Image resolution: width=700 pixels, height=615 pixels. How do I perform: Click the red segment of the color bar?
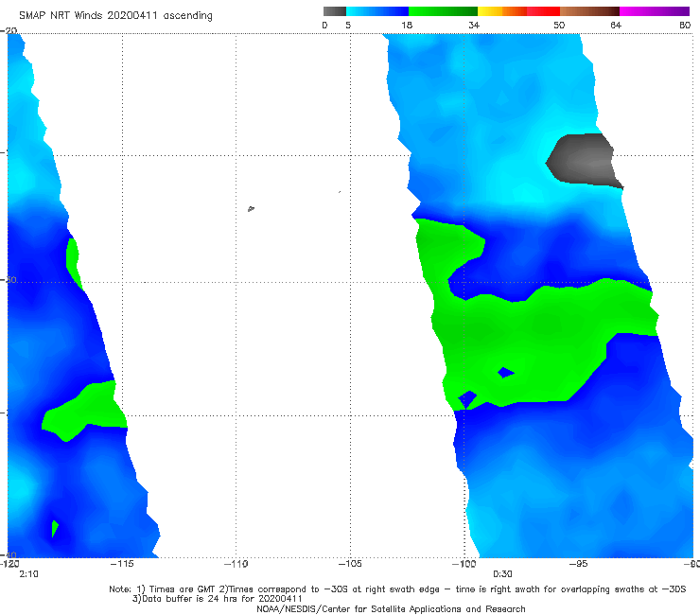point(543,11)
